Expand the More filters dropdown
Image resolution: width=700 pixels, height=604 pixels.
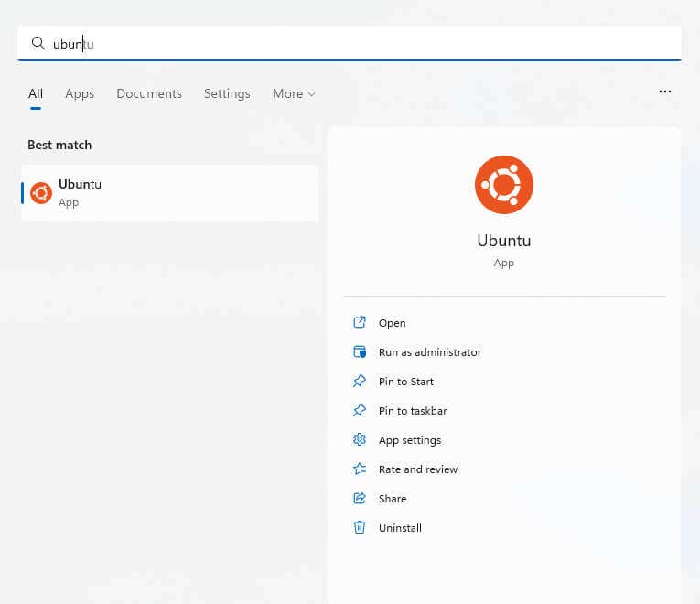tap(293, 93)
